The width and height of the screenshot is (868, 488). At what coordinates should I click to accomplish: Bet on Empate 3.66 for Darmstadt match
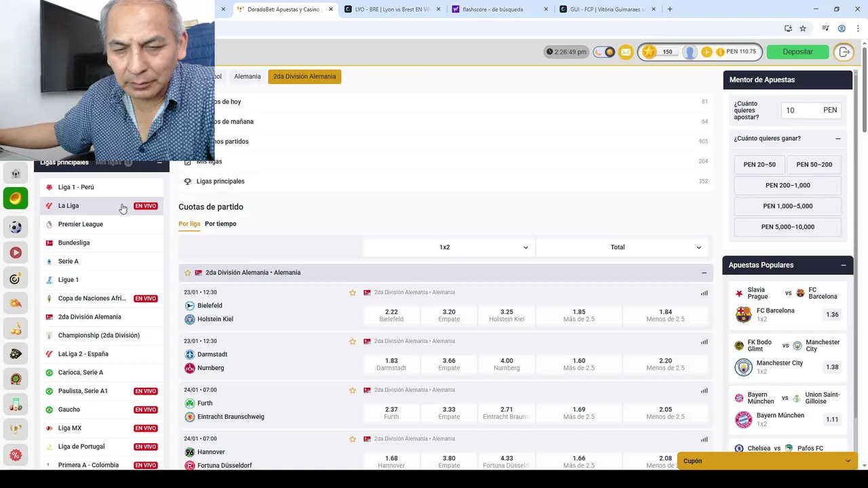(449, 364)
